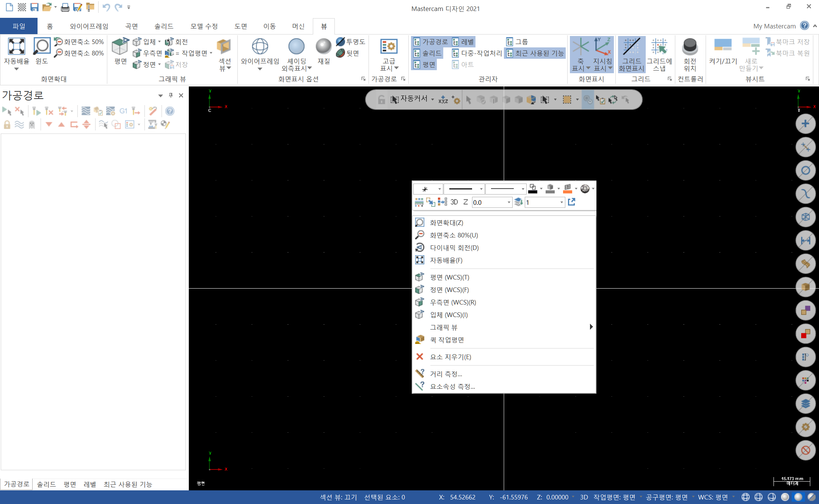The height and width of the screenshot is (504, 819).
Task: Expand the line style dropdown in mini toolbar
Action: (x=481, y=189)
